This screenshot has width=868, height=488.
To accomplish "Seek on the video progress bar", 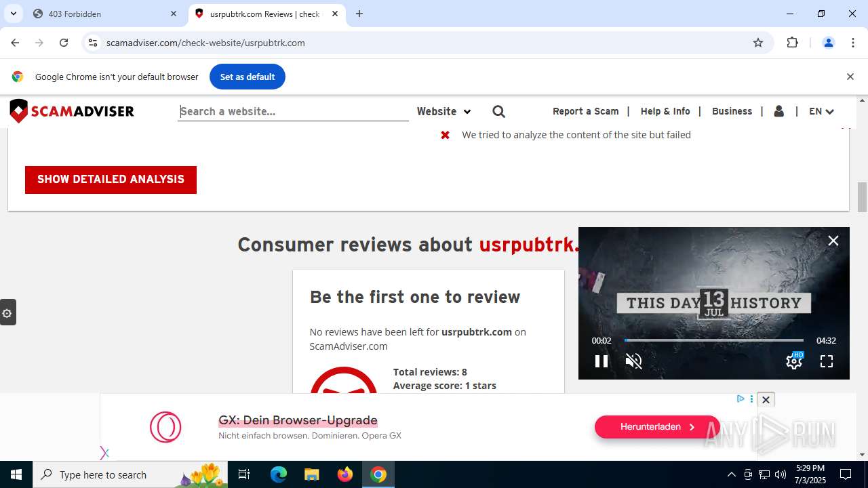I will [714, 340].
